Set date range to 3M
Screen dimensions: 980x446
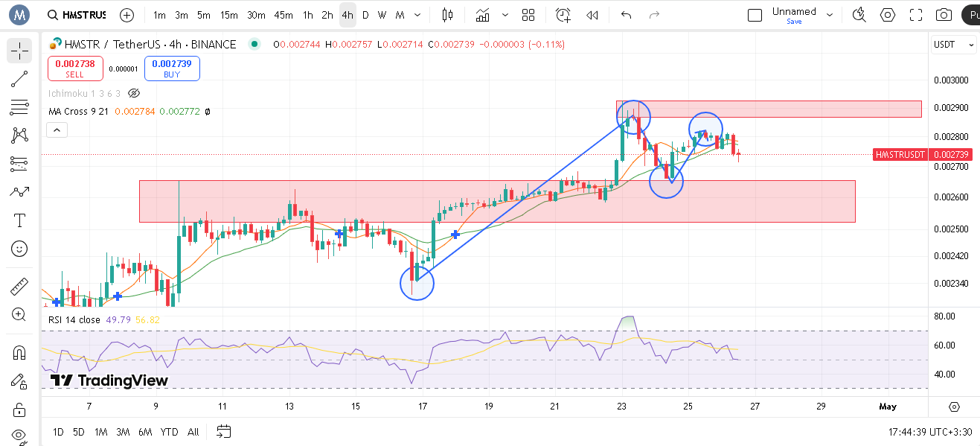point(123,432)
